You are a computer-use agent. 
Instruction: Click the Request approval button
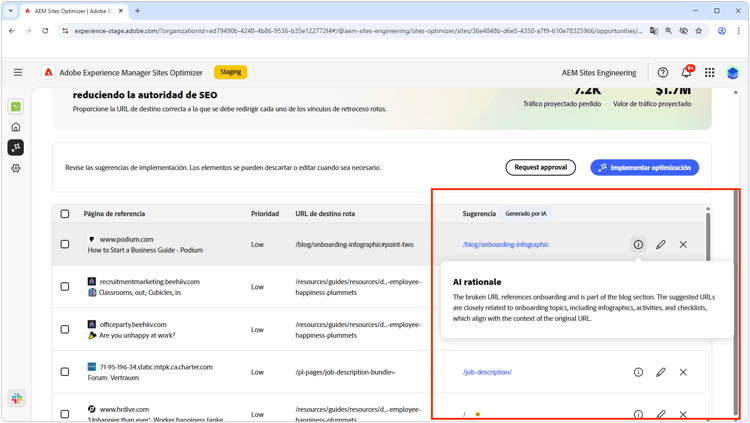(x=540, y=167)
